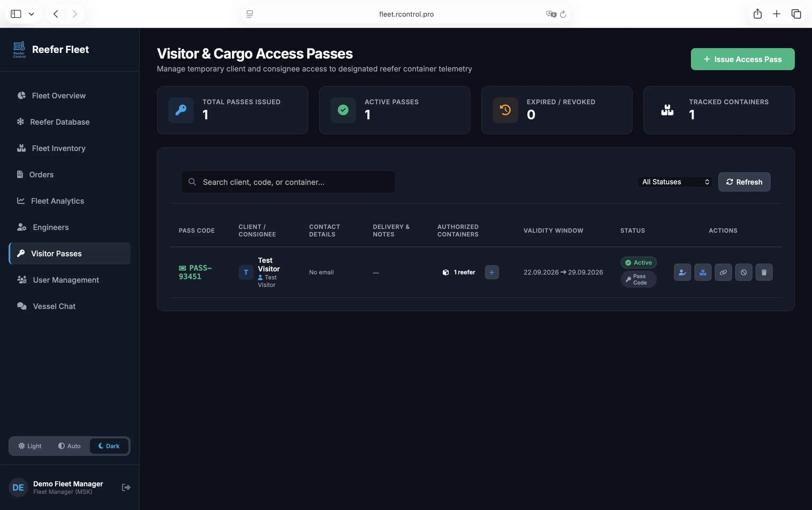Refresh the passes table
Viewport: 812px width, 510px height.
744,182
